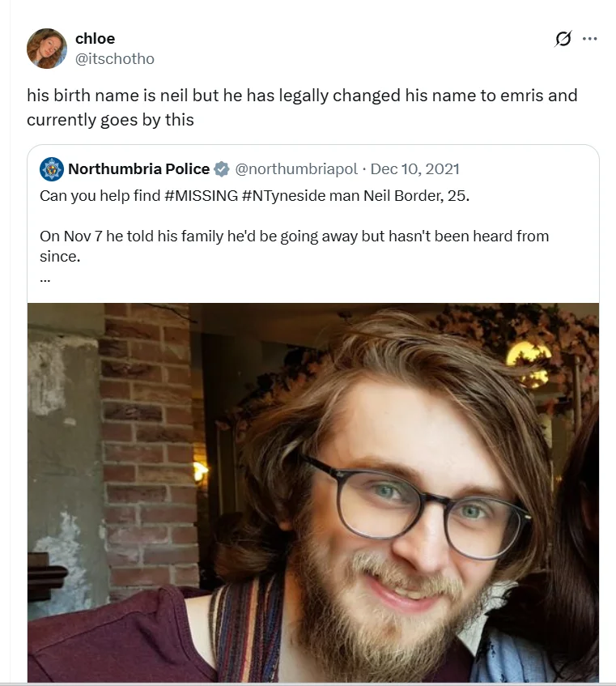Click the blue verified checkmark badge

point(221,169)
